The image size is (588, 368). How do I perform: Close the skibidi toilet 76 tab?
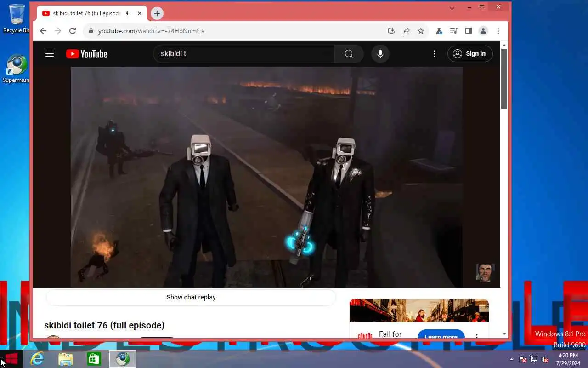pos(140,13)
